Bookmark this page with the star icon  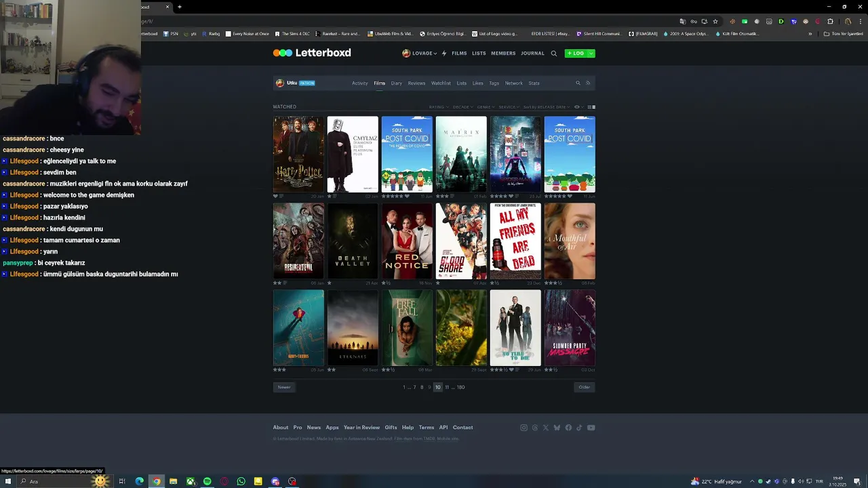[715, 21]
